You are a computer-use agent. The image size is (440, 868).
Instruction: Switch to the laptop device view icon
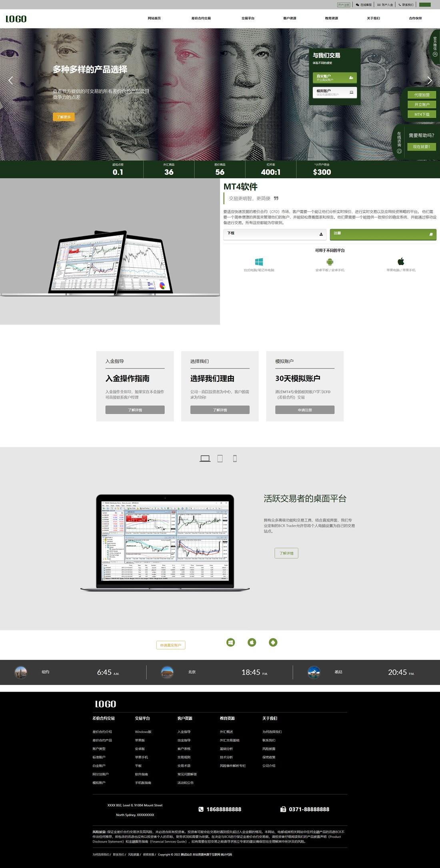[205, 459]
